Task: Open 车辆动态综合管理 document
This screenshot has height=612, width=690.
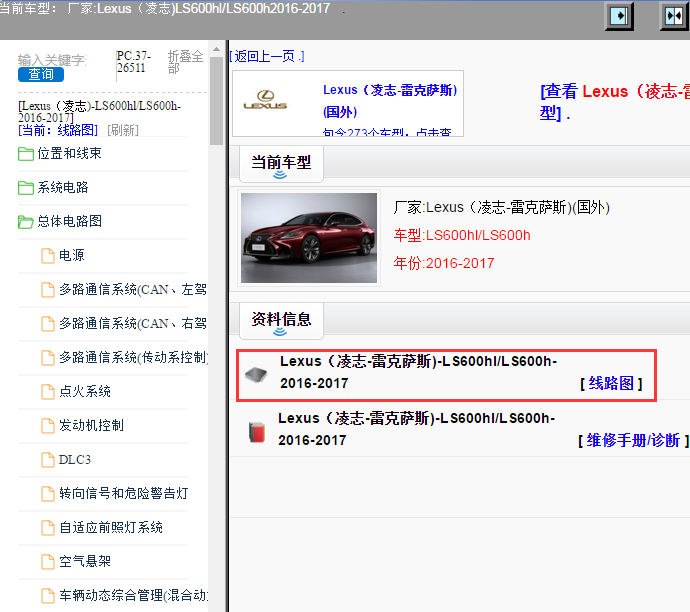Action: click(x=133, y=595)
